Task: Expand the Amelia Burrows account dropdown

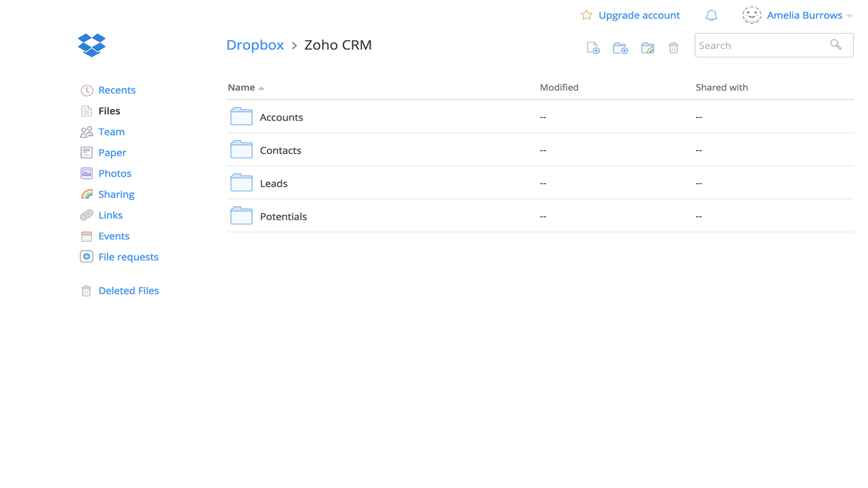Action: pos(849,16)
